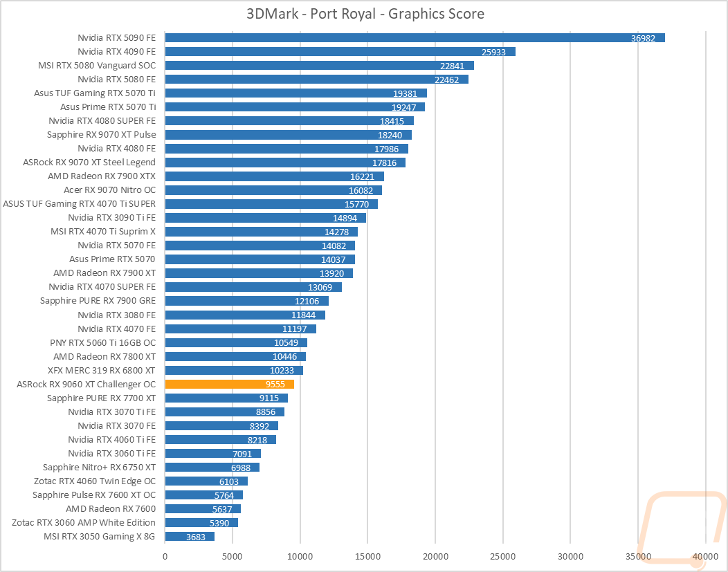This screenshot has width=728, height=572.
Task: Click the chart title '3DMark - Port Royal - Graphics Score'
Action: point(365,14)
